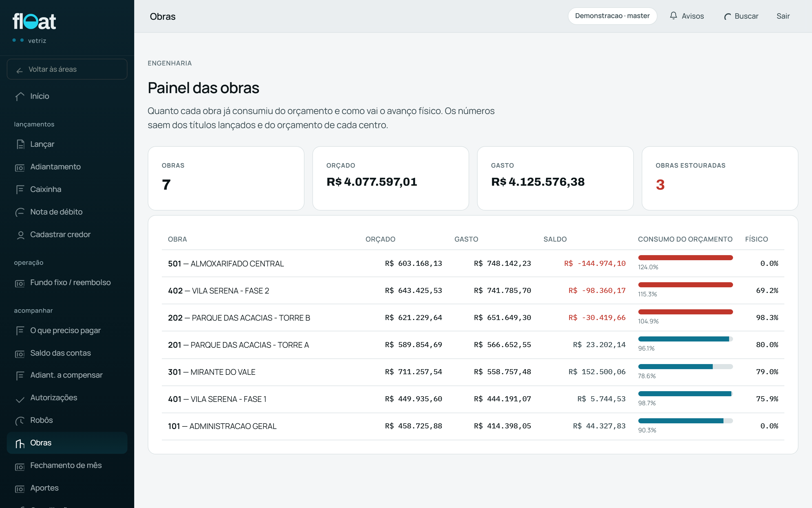Viewport: 812px width, 508px height.
Task: Open the Início menu item
Action: tap(67, 96)
